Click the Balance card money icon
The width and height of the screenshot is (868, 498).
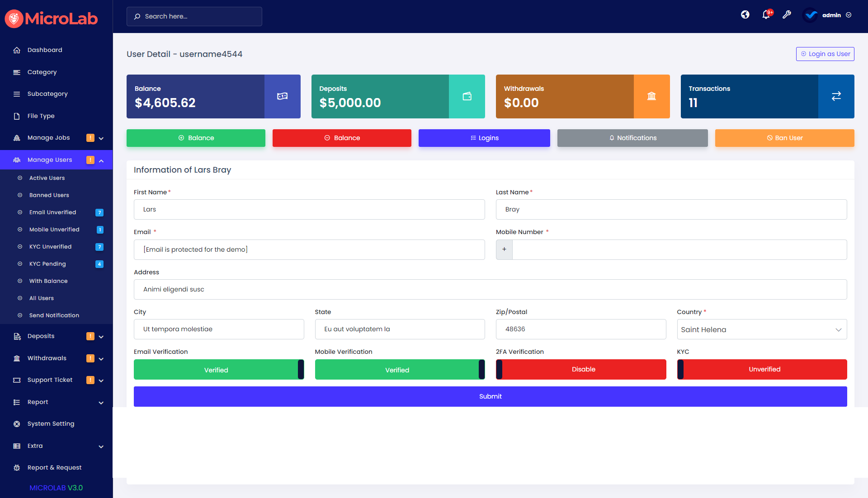[x=282, y=96]
